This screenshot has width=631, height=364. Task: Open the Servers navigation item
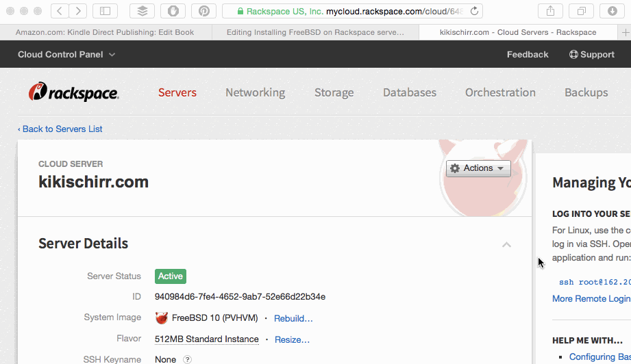[177, 92]
